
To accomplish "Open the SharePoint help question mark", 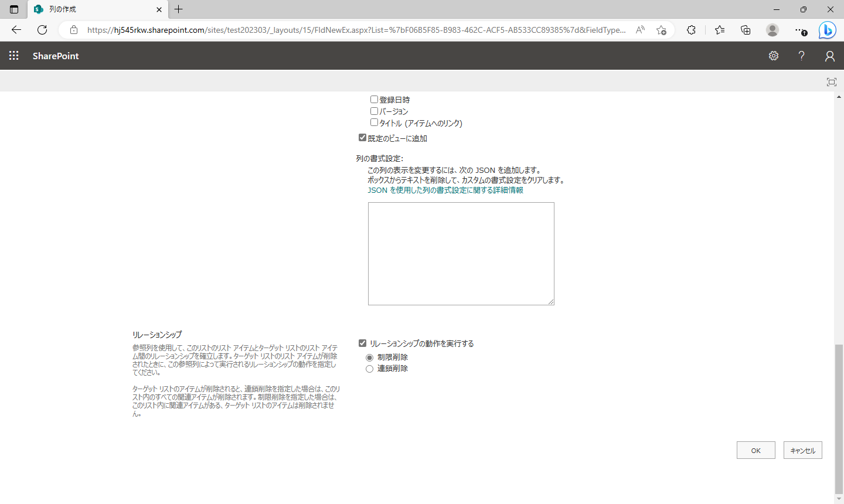I will (801, 56).
